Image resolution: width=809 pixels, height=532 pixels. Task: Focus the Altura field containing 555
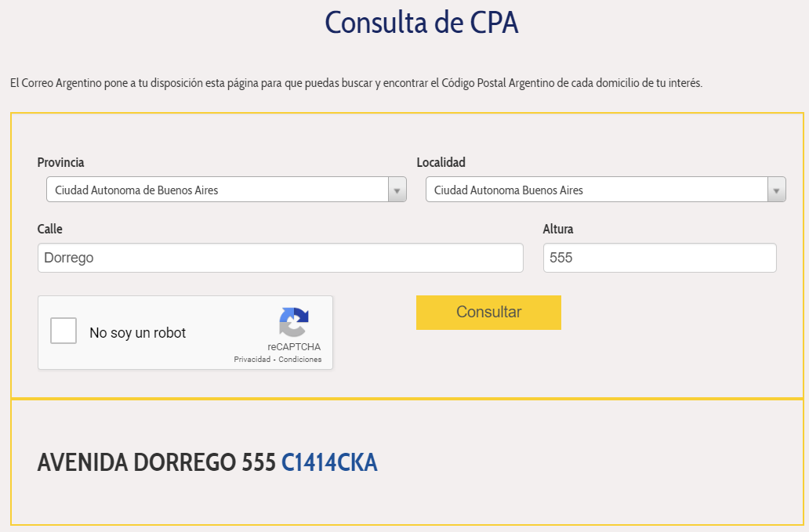pos(659,258)
